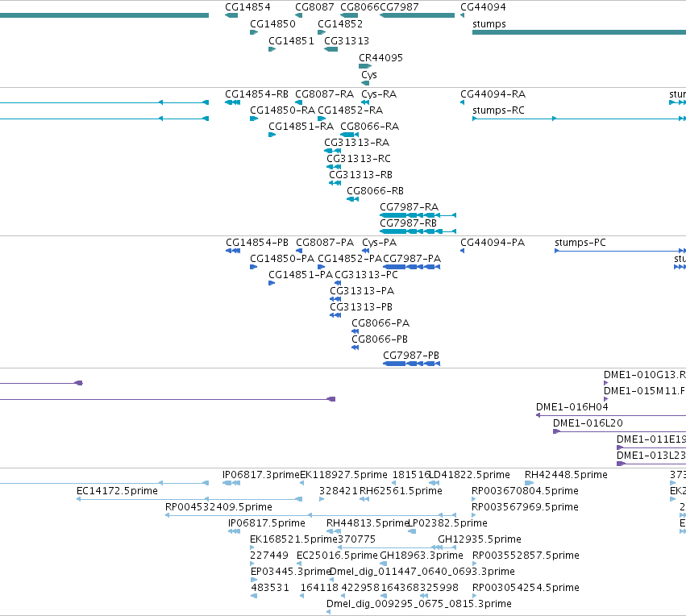
Task: Select the CG44094-RA transcript label
Action: pos(493,94)
